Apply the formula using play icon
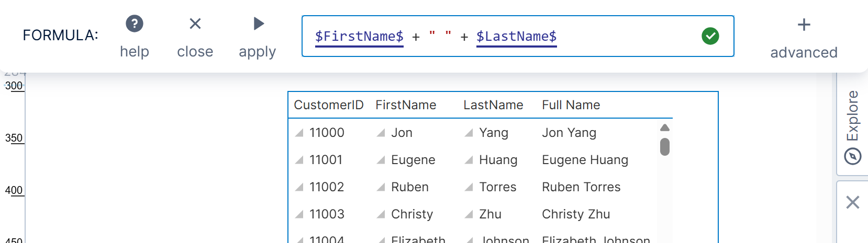This screenshot has width=868, height=243. 258,24
